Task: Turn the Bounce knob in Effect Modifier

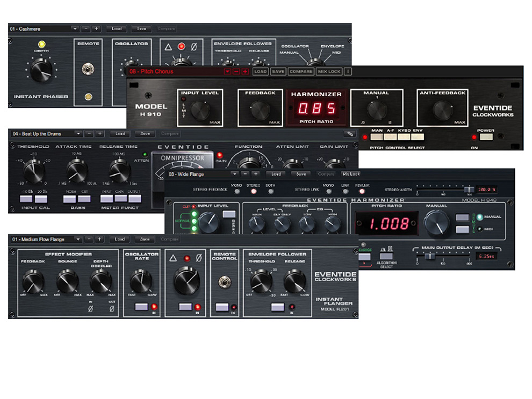Action: (66, 280)
